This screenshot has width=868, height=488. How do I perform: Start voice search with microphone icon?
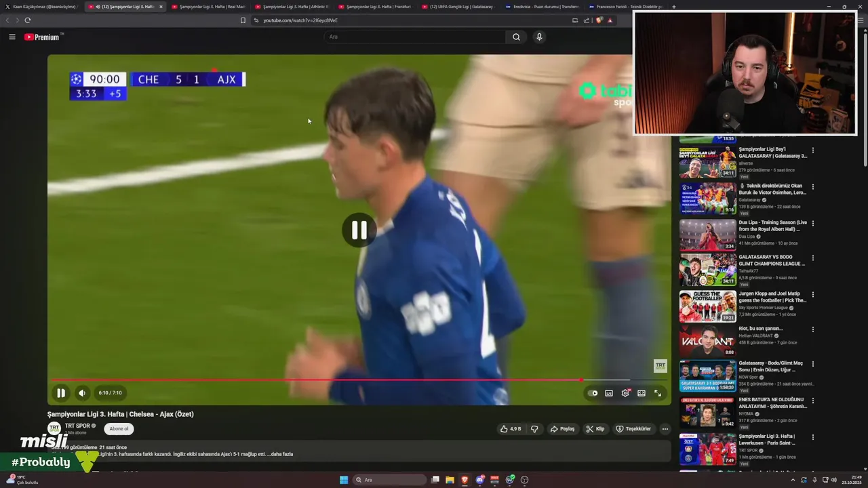pos(539,37)
